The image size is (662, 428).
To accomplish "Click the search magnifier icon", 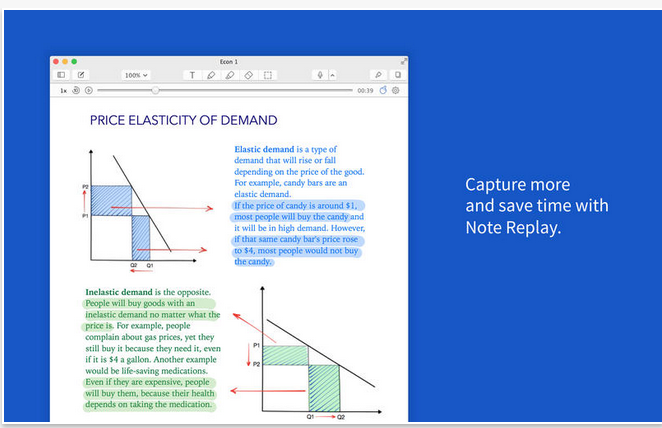I will 378,75.
